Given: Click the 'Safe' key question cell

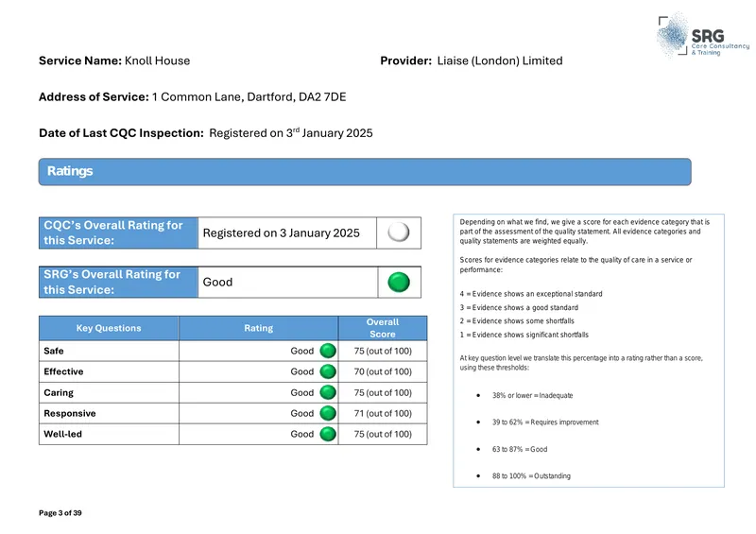Looking at the screenshot, I should [109, 352].
